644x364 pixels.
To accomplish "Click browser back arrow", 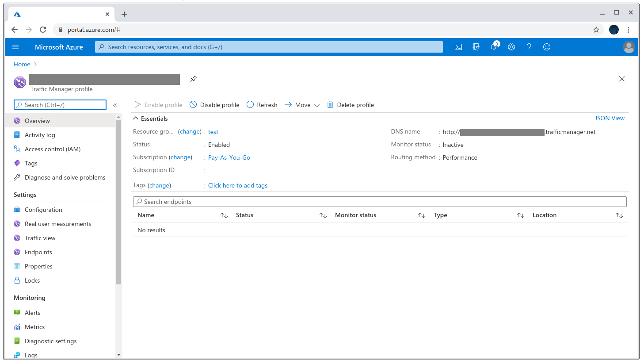I will [15, 30].
